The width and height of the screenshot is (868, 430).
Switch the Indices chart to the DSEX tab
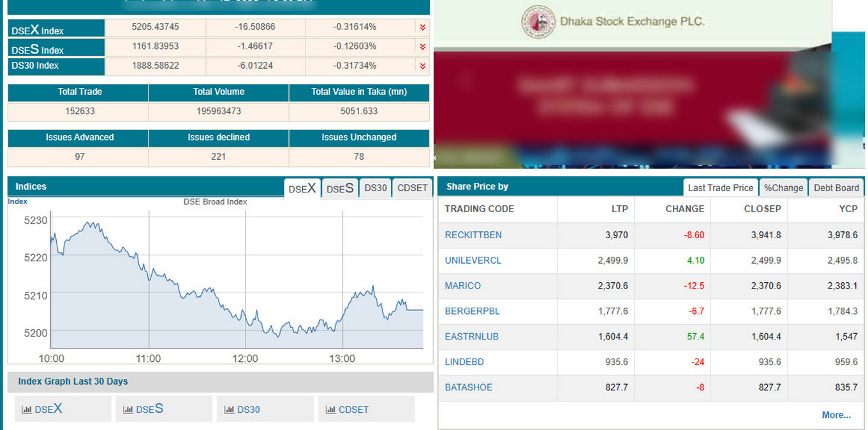302,188
